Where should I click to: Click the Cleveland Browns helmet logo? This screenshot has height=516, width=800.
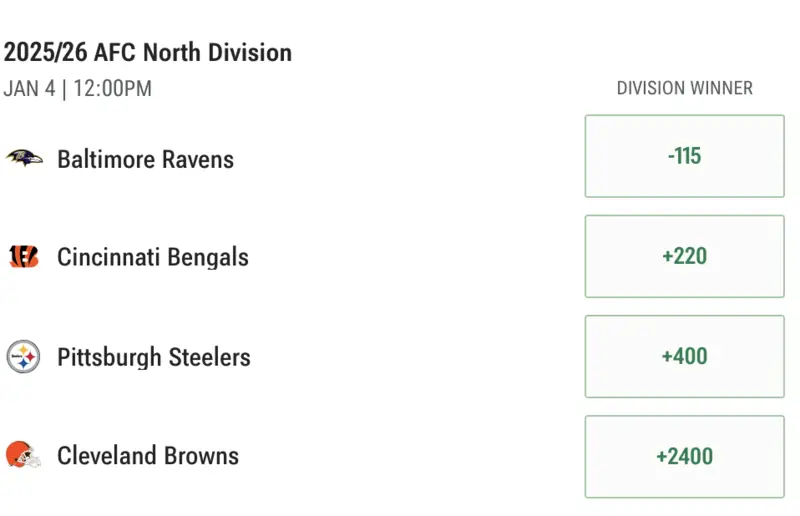(24, 456)
